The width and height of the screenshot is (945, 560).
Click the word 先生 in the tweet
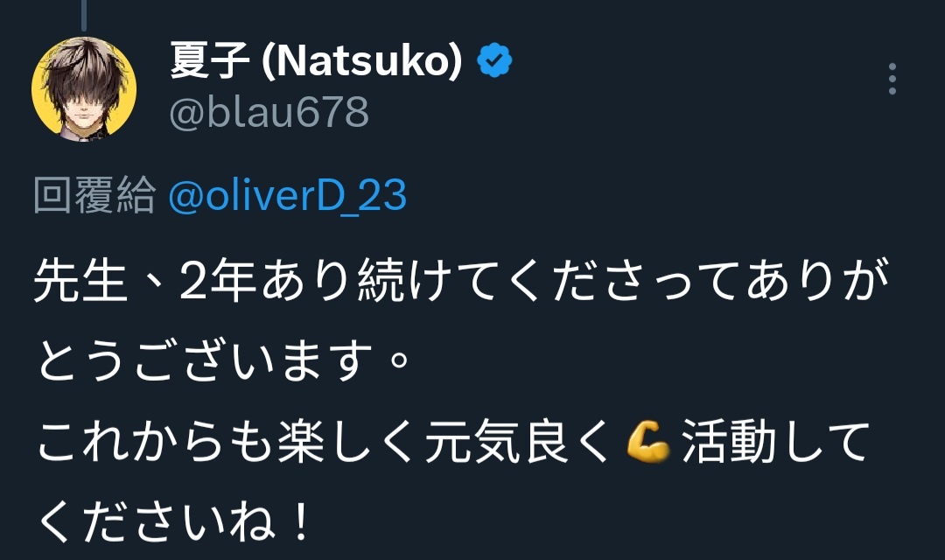point(80,280)
